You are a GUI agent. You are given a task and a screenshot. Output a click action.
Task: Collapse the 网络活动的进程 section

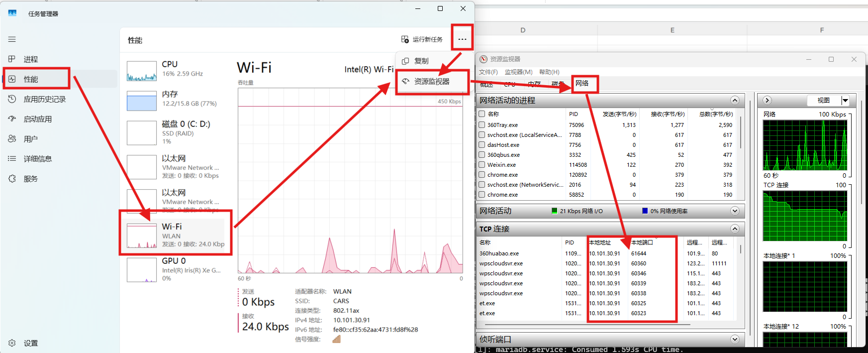click(735, 100)
